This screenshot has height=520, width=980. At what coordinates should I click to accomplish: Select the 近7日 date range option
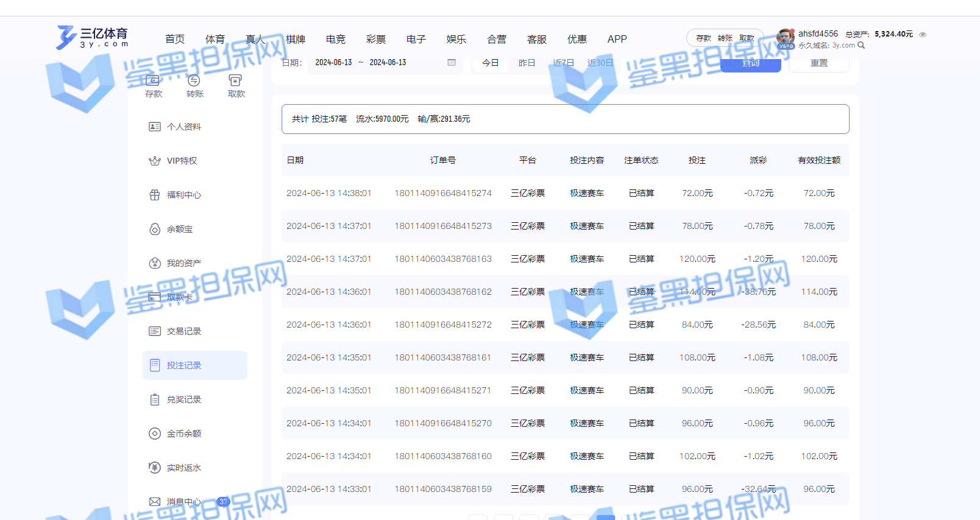coord(563,63)
